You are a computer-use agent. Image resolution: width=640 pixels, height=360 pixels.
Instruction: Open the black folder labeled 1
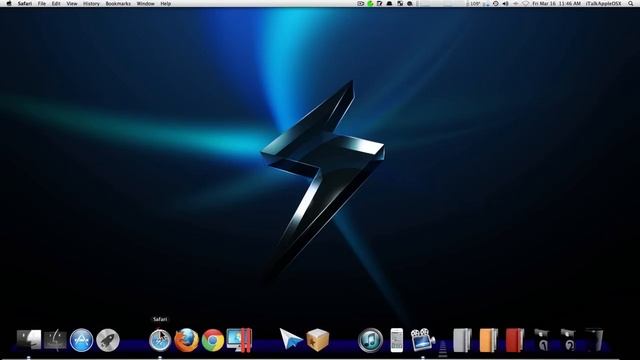542,340
